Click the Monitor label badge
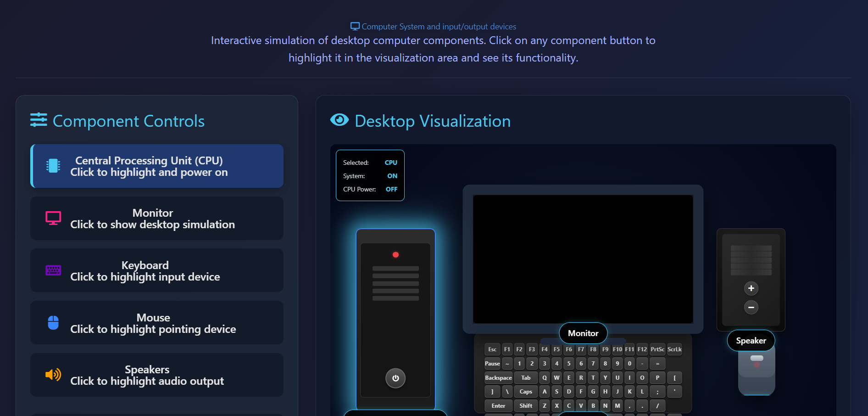Viewport: 868px width, 416px height. [583, 333]
